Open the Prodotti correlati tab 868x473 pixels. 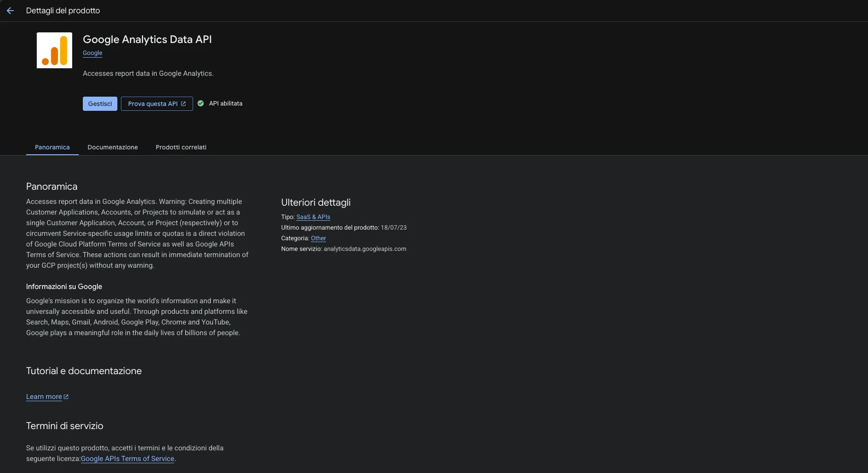pos(181,147)
